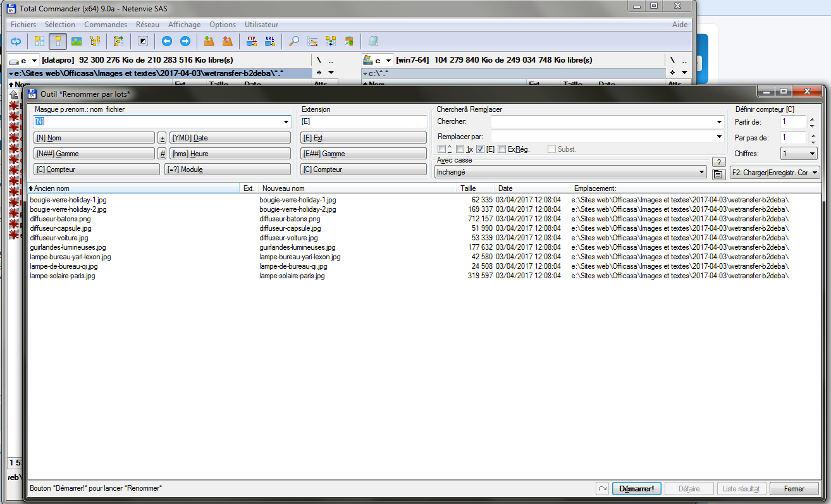Click the refresh arrows toolbar icon
This screenshot has width=831, height=504.
pos(16,42)
